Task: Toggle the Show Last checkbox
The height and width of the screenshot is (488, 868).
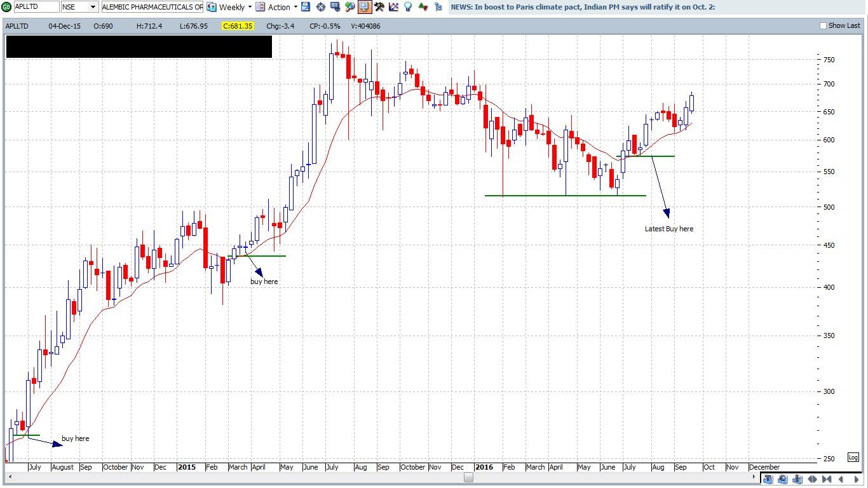Action: point(824,26)
